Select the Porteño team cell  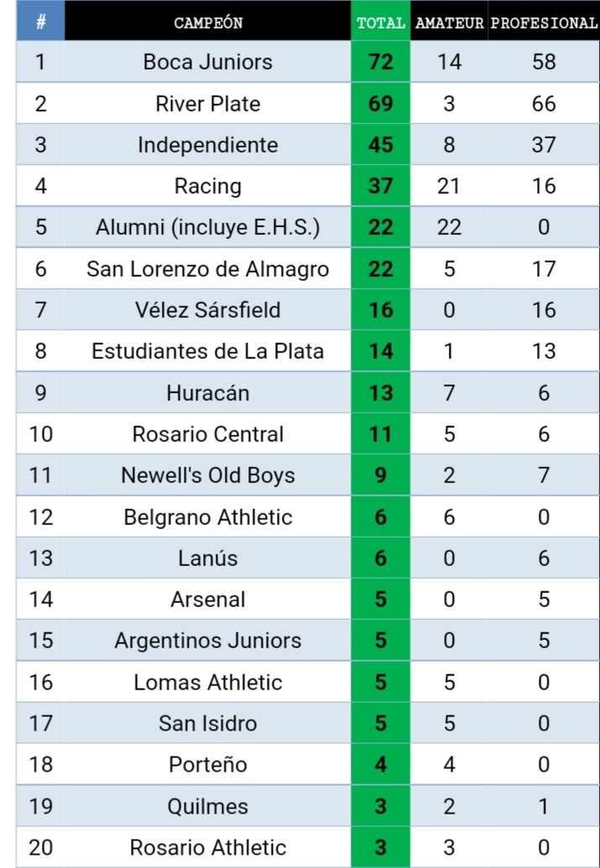208,764
